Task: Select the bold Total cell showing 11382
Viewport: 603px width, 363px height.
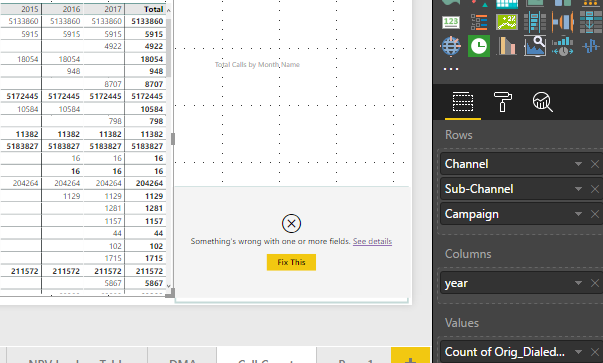Action: coord(152,134)
